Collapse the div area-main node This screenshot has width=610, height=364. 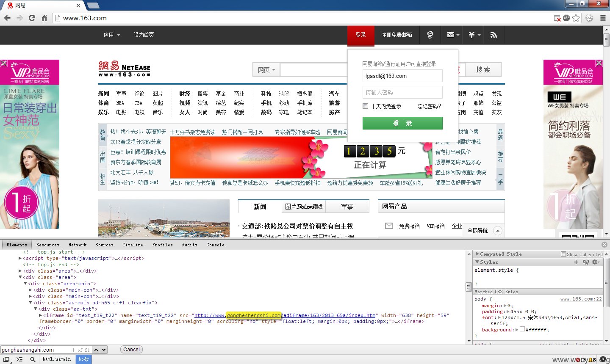[25, 284]
